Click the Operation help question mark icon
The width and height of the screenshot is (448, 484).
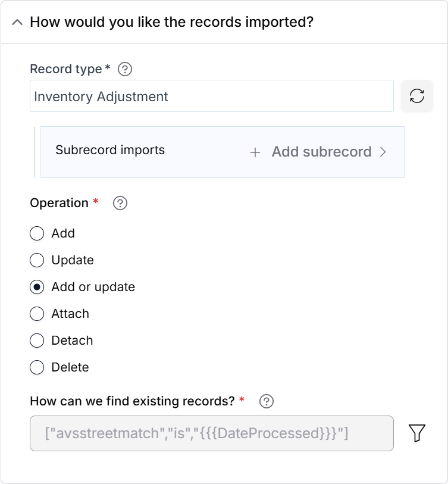[120, 203]
